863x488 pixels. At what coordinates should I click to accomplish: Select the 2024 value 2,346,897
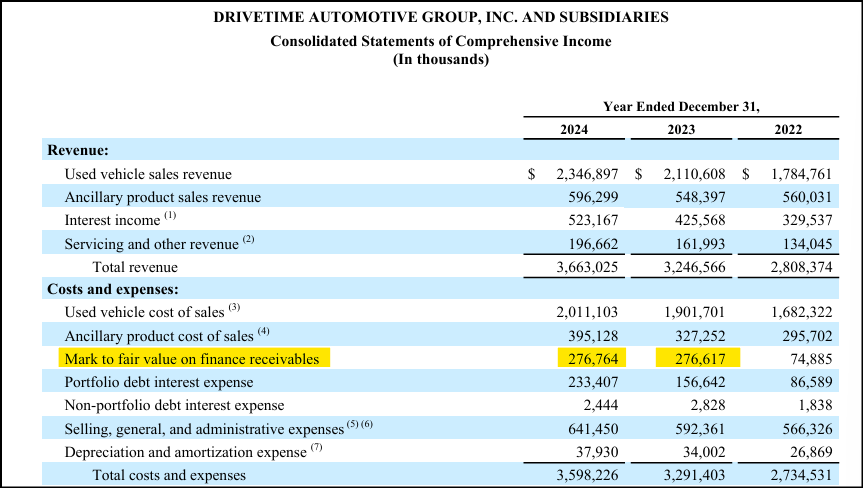(x=587, y=174)
